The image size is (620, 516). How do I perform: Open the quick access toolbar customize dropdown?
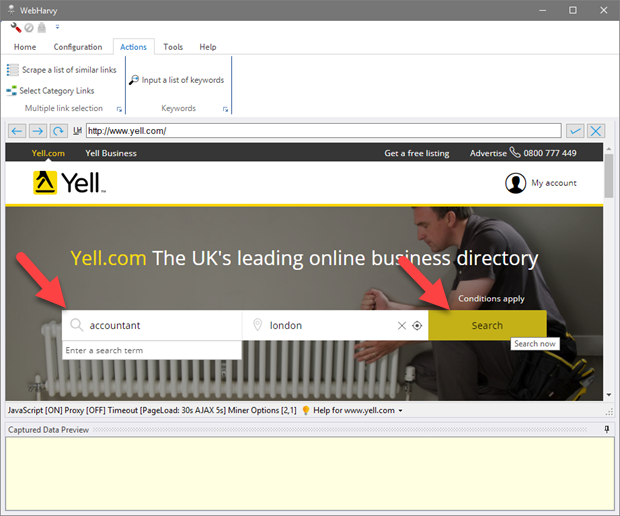[57, 27]
